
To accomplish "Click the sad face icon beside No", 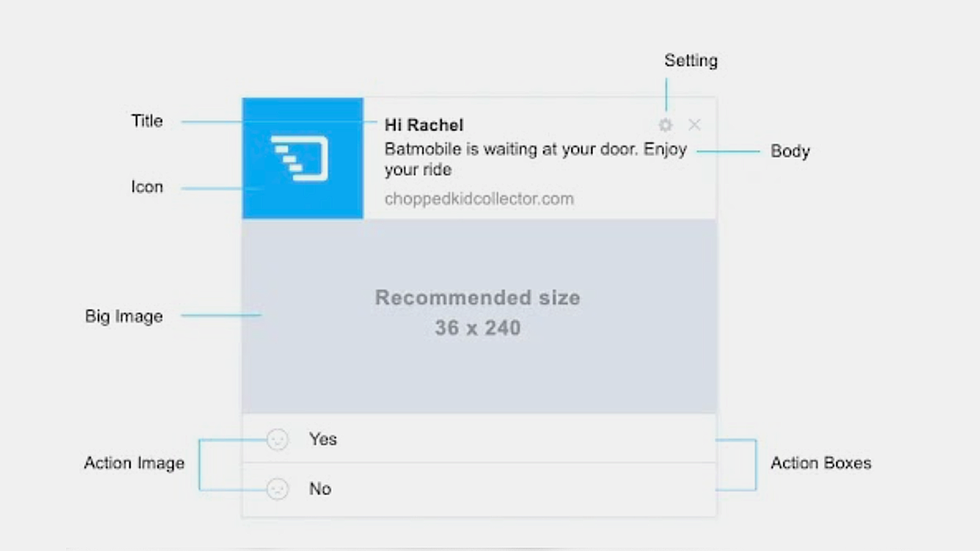I will pos(277,489).
